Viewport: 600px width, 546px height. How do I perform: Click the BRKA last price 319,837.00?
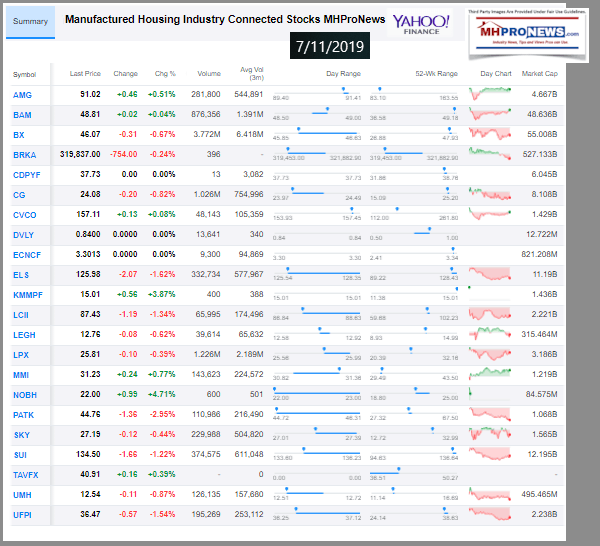tap(80, 154)
